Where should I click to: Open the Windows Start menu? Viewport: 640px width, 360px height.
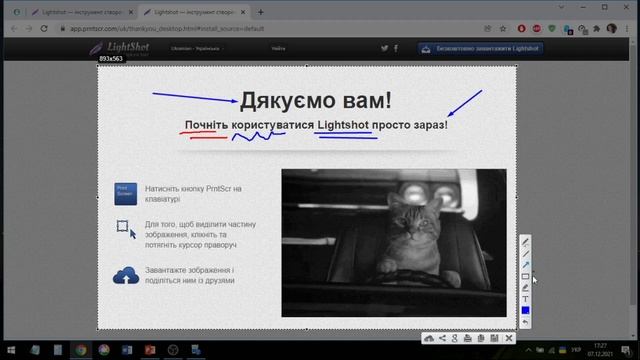click(11, 350)
